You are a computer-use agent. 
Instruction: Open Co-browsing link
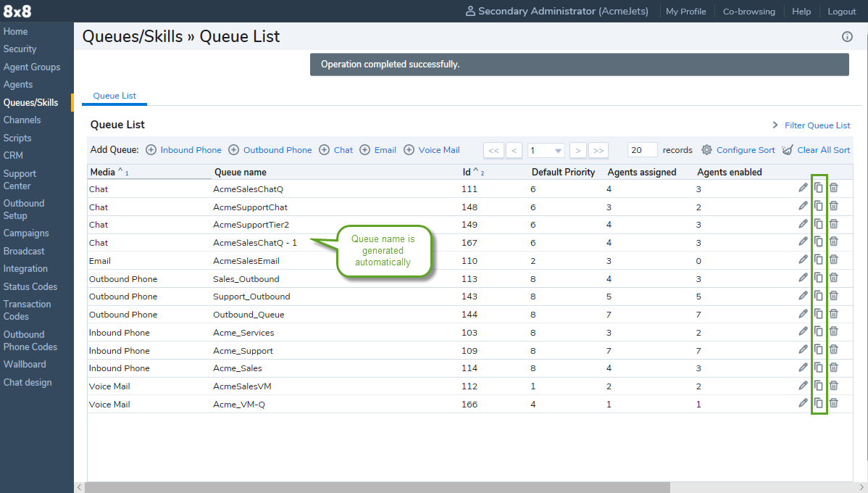749,11
